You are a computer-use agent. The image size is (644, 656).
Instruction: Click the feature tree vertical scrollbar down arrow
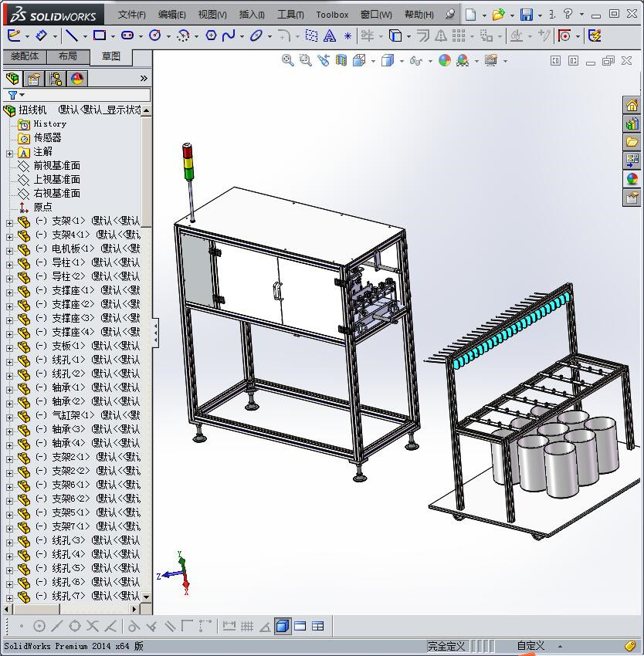(x=146, y=597)
